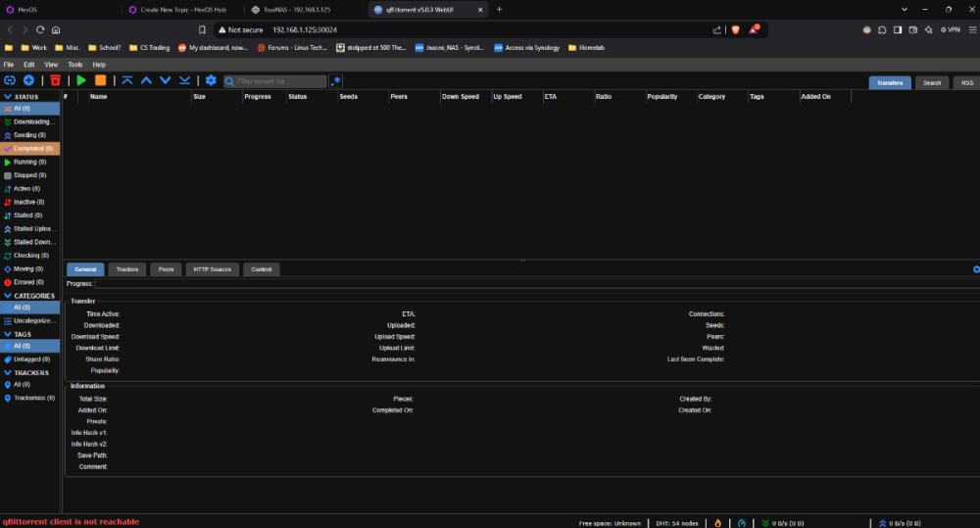Screen dimensions: 980x528
Task: Click the red Remove torrent icon
Action: [55, 80]
